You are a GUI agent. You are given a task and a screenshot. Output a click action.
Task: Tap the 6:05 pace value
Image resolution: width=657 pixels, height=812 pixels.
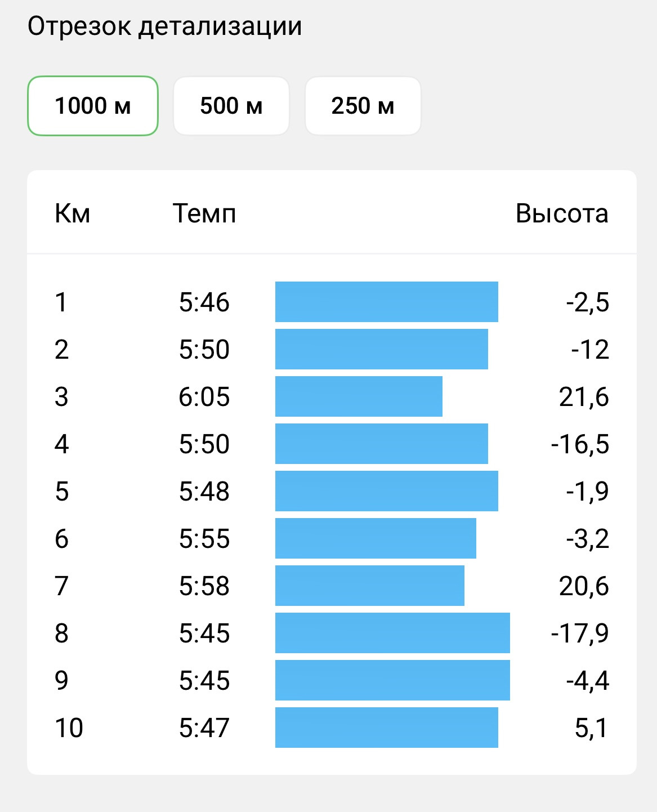[x=204, y=397]
